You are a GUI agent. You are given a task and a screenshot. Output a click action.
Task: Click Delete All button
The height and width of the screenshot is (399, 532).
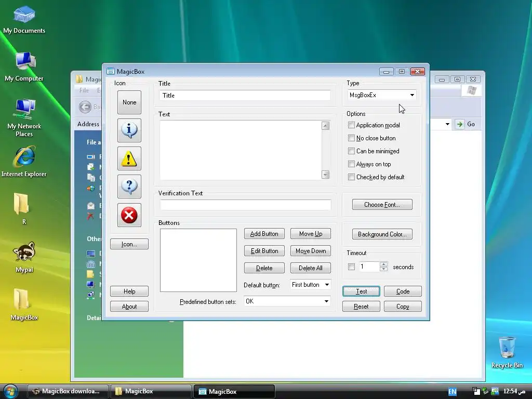[x=311, y=268]
